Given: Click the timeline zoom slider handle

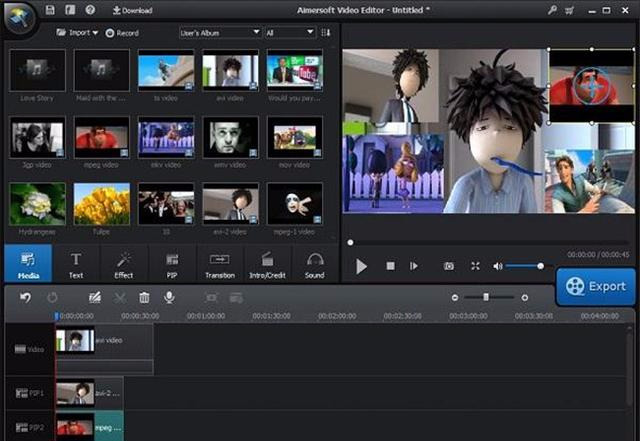Looking at the screenshot, I should pos(486,297).
